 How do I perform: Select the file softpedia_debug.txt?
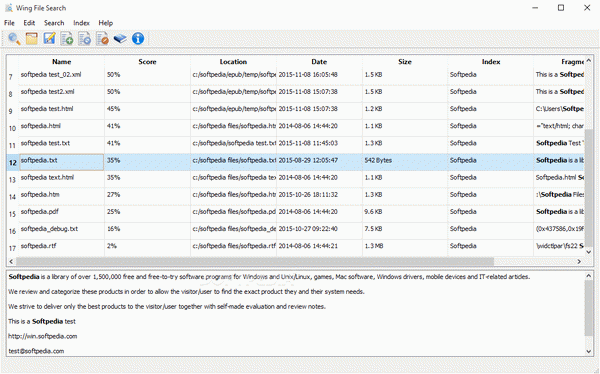click(x=61, y=231)
